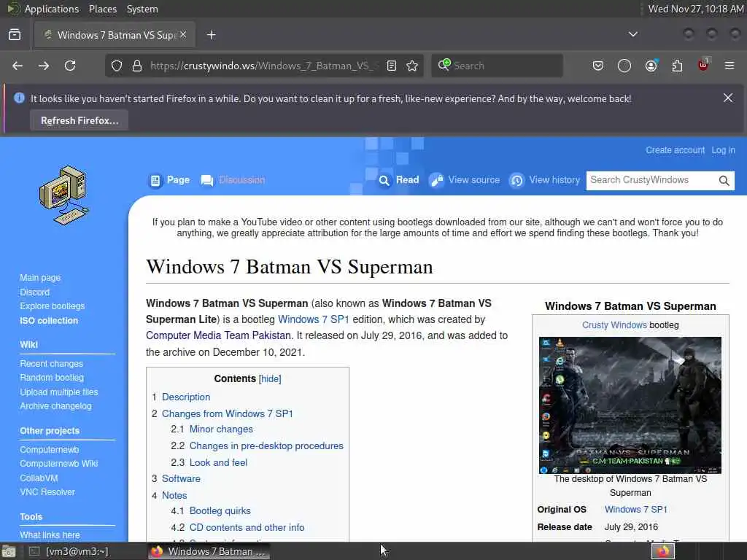Open the System menu in top panel
Viewport: 747px width, 560px height.
click(x=142, y=9)
